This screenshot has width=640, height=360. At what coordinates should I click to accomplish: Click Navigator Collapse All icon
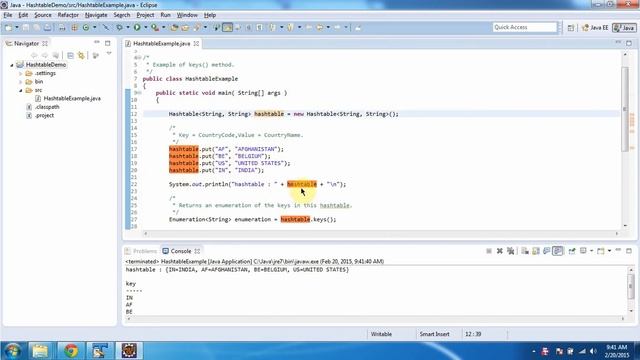point(70,55)
